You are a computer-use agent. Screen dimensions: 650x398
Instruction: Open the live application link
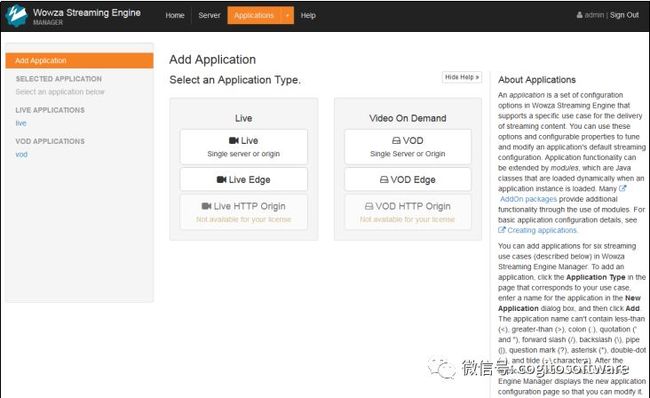coord(21,123)
